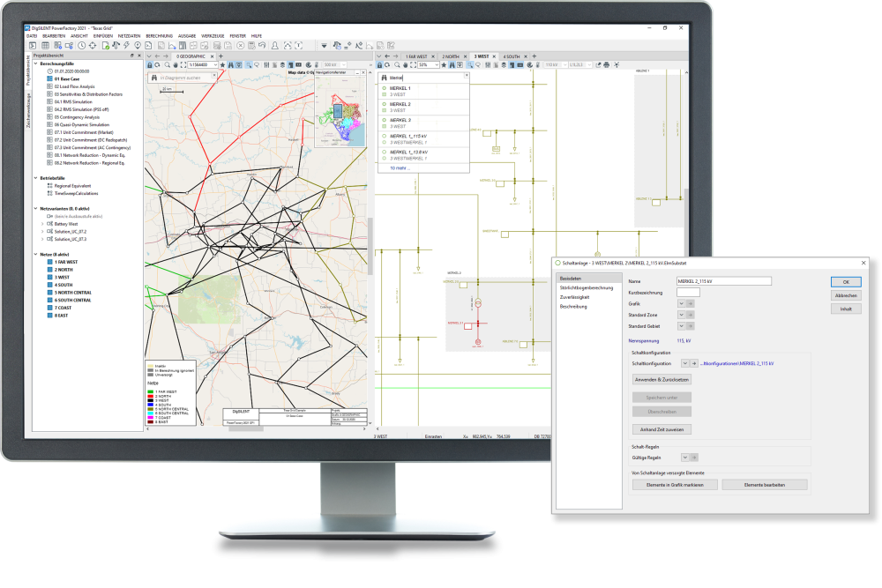Click the star bookmark icon in 3 WEST toolbar
This screenshot has width=882, height=588.
(444, 65)
